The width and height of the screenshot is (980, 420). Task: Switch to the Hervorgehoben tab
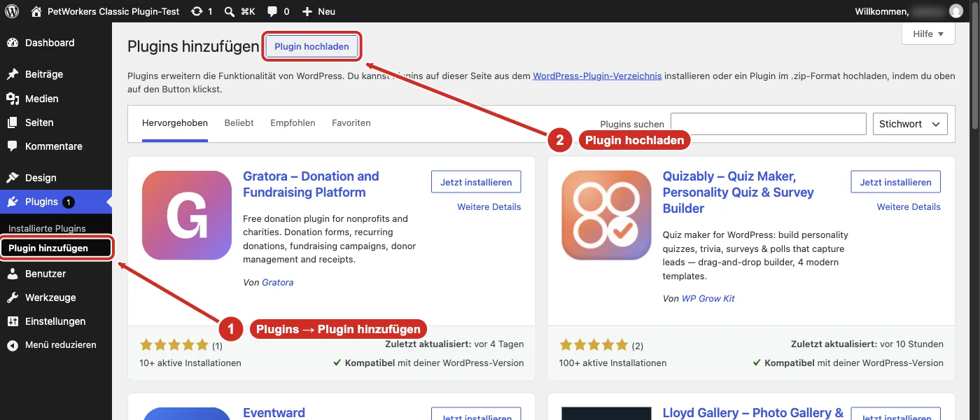pos(175,123)
